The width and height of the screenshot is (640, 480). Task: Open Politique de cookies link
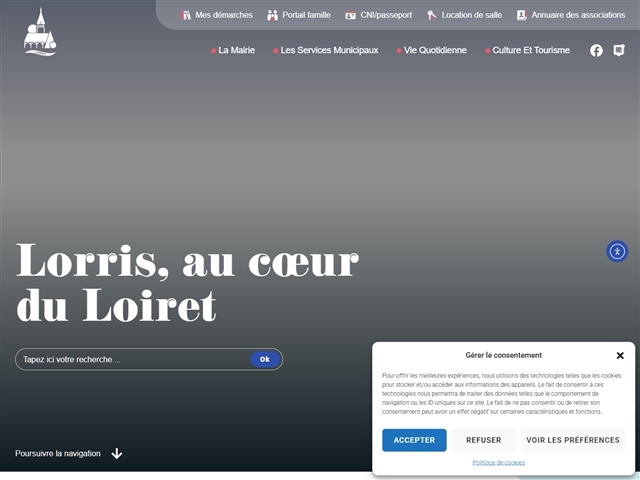(x=498, y=462)
